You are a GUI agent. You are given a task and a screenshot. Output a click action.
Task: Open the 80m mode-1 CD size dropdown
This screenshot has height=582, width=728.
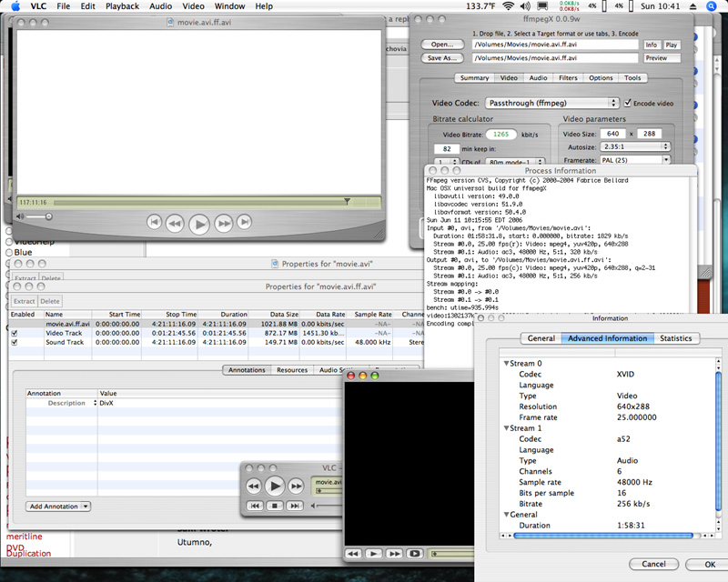coord(515,162)
